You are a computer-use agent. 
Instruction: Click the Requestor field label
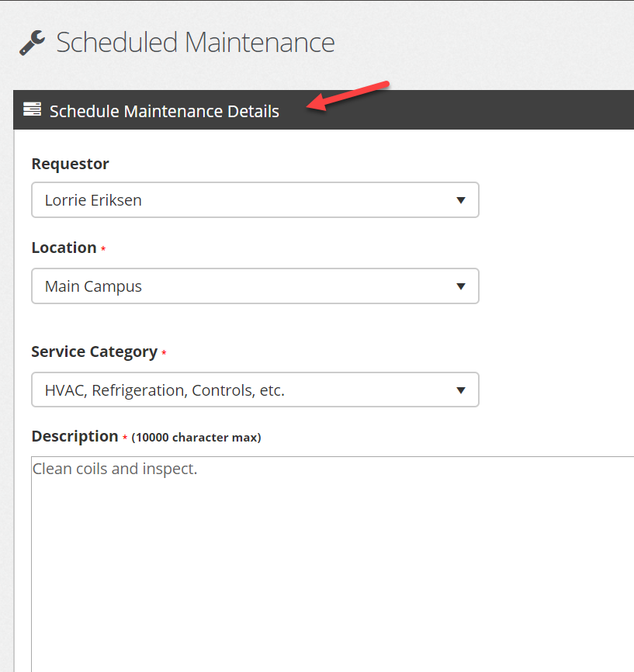pyautogui.click(x=71, y=164)
